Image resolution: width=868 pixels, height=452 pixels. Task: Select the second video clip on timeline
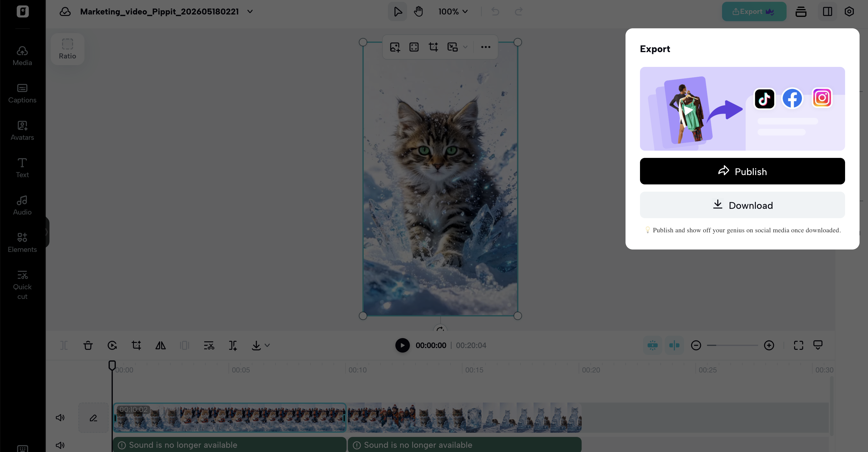point(465,418)
